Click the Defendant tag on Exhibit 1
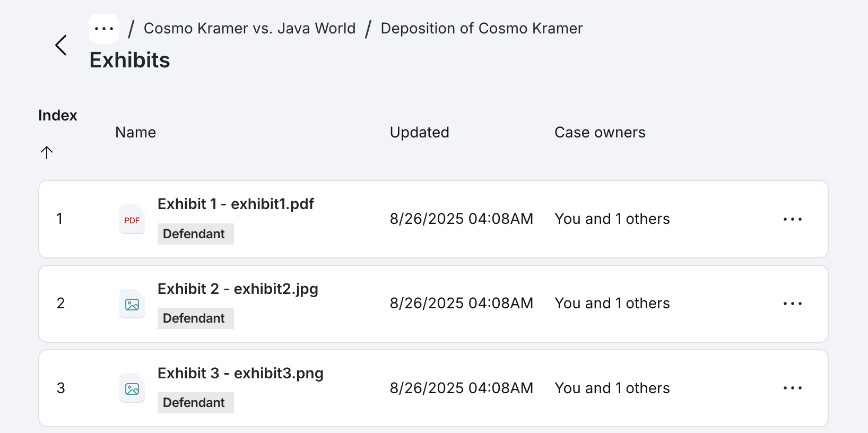The height and width of the screenshot is (433, 868). [196, 234]
